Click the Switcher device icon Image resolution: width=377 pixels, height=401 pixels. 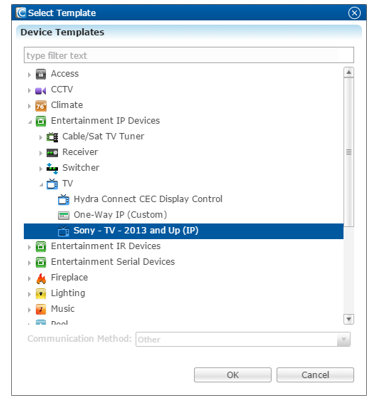(x=52, y=168)
